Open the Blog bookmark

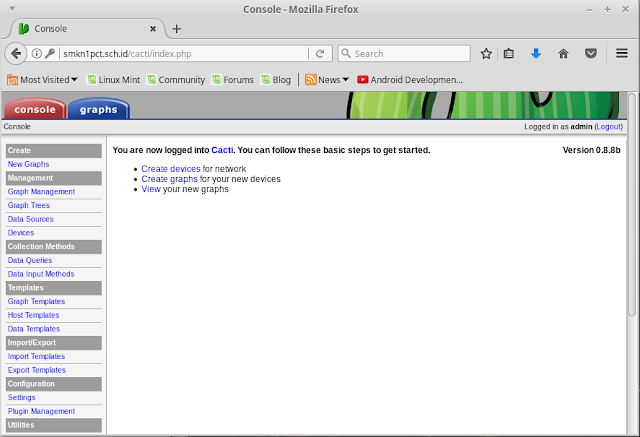tap(276, 80)
